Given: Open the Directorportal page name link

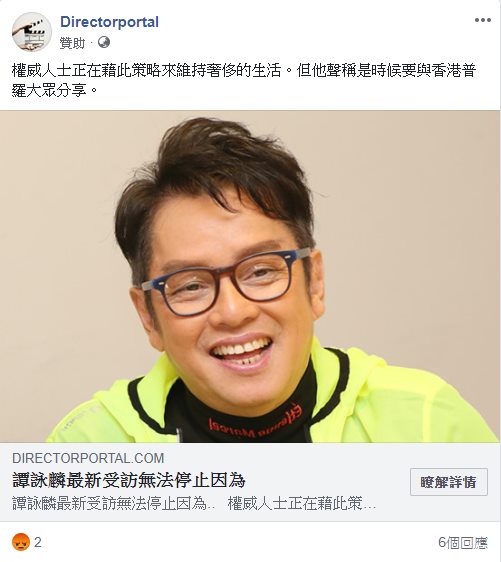Looking at the screenshot, I should point(109,22).
